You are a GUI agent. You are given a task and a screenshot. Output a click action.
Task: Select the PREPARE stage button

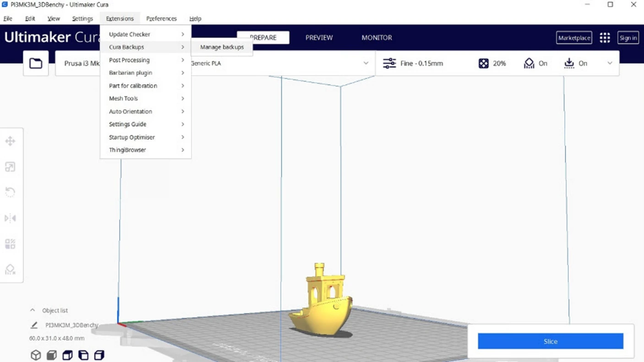coord(263,38)
